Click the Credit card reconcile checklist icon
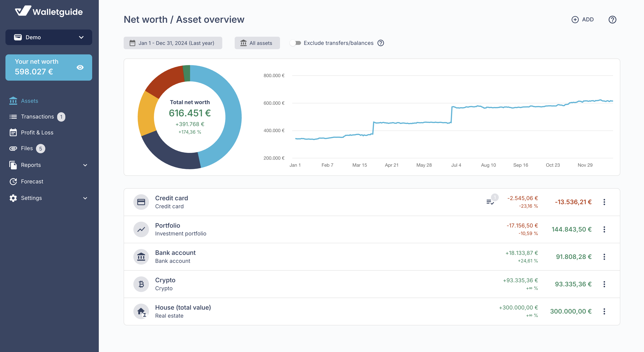This screenshot has height=352, width=644. click(490, 202)
